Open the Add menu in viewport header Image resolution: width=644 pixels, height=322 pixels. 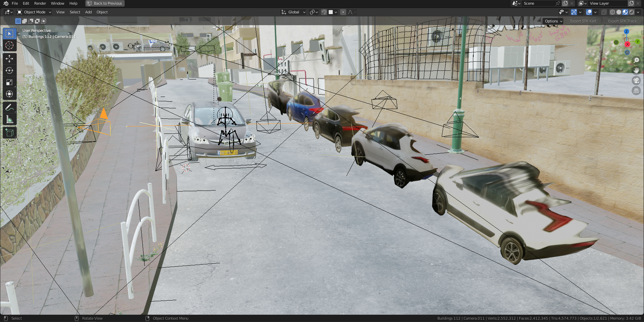[88, 12]
